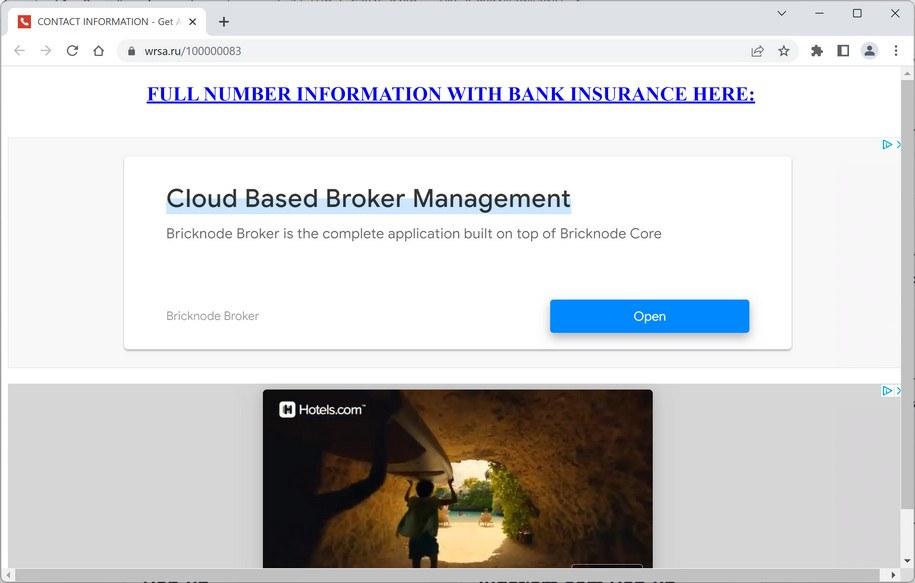This screenshot has width=915, height=583.
Task: Go to the browser home page icon
Action: (99, 51)
